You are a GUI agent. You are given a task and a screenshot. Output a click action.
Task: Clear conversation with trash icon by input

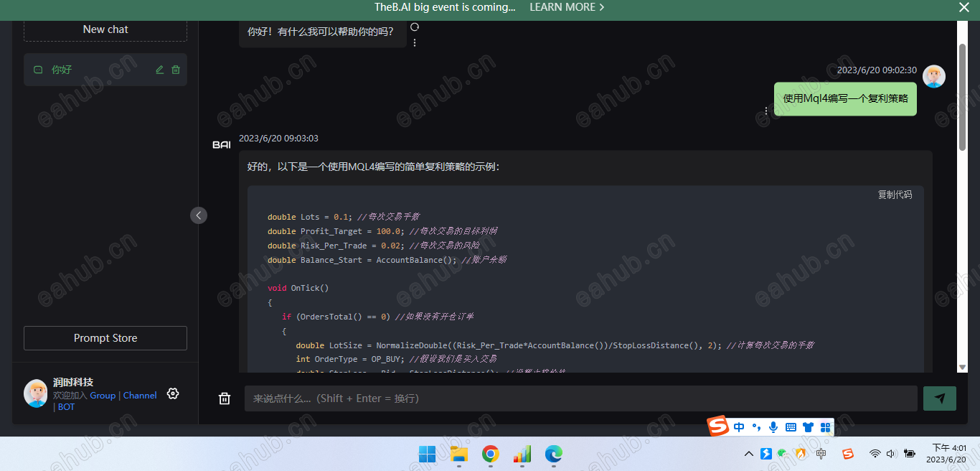point(225,398)
